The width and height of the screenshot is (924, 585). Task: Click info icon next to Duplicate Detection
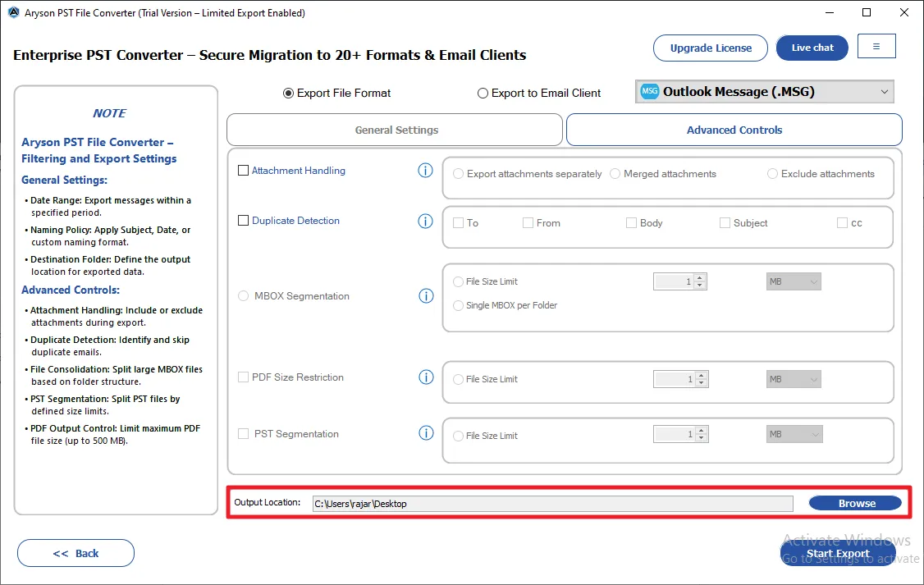click(x=425, y=221)
